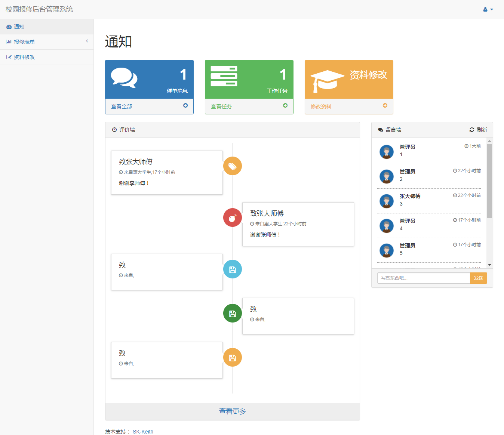Open 修改资料 link on orange card

(x=321, y=107)
